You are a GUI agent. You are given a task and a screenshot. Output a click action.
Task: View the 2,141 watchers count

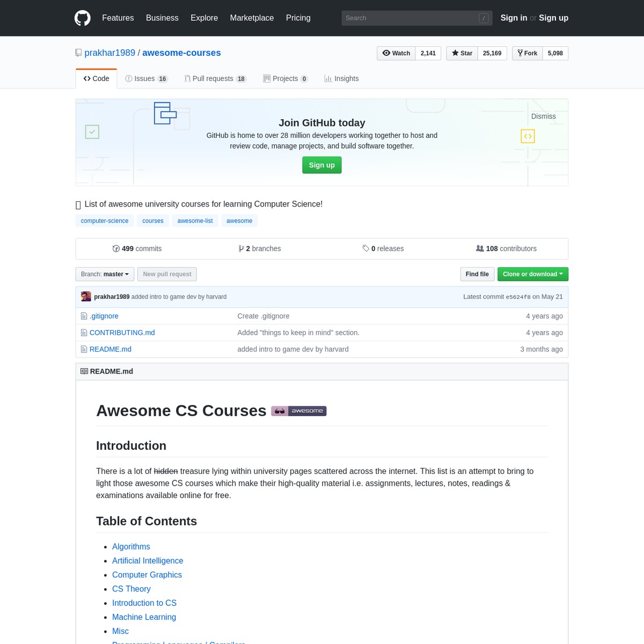click(428, 53)
